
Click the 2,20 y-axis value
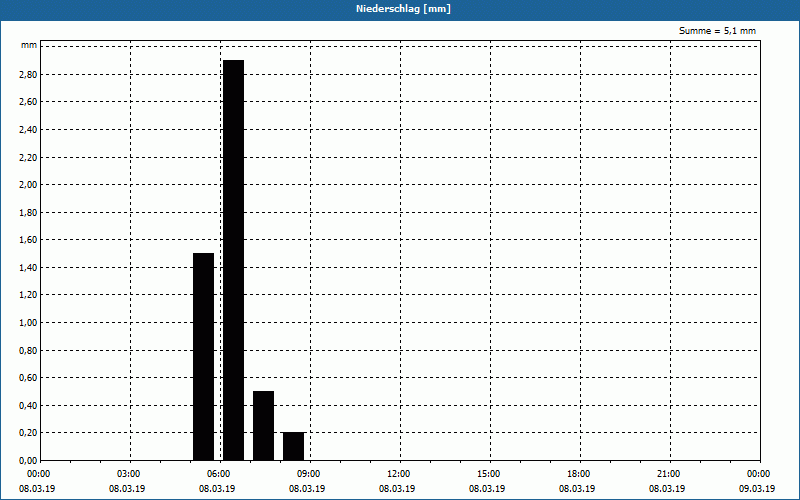click(x=28, y=157)
